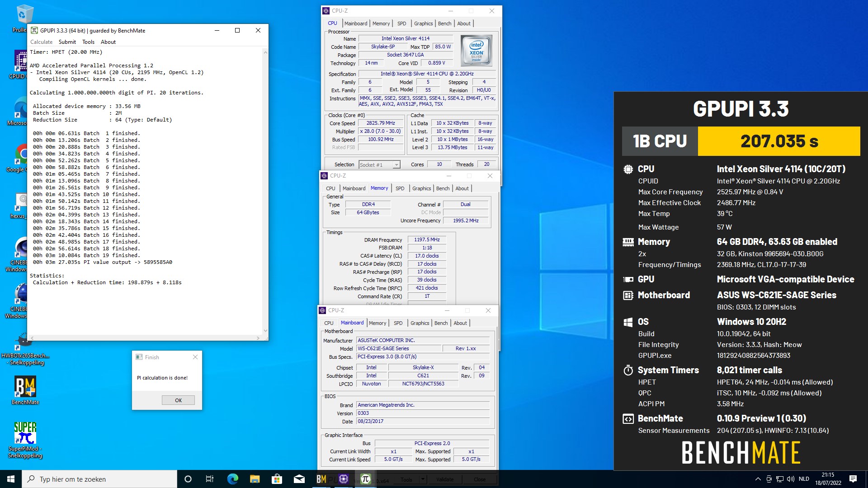Open Microsoft Store from the taskbar
Viewport: 868px width, 488px height.
[277, 479]
